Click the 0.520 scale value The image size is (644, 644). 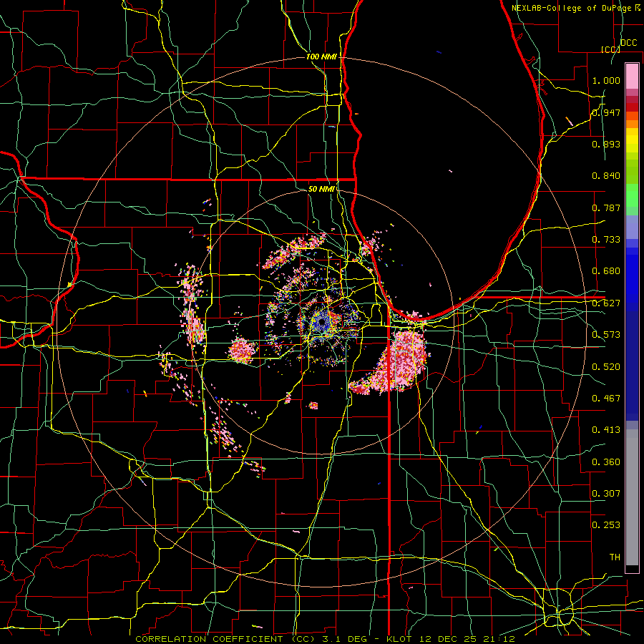coord(606,367)
